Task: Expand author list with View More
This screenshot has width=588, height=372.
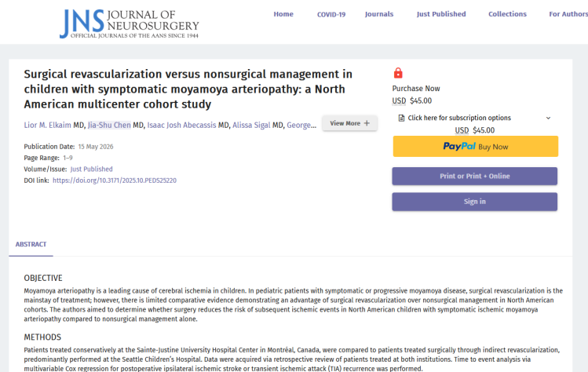Action: (x=349, y=123)
